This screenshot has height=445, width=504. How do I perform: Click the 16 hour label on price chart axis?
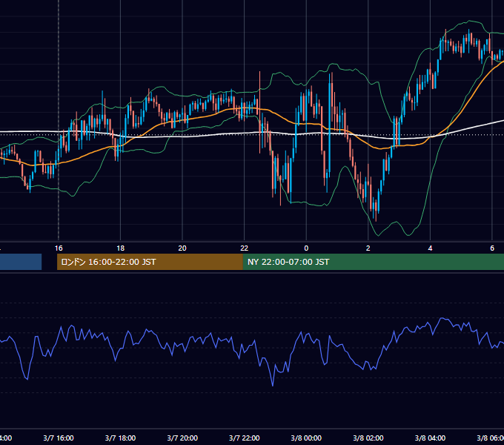pyautogui.click(x=59, y=248)
